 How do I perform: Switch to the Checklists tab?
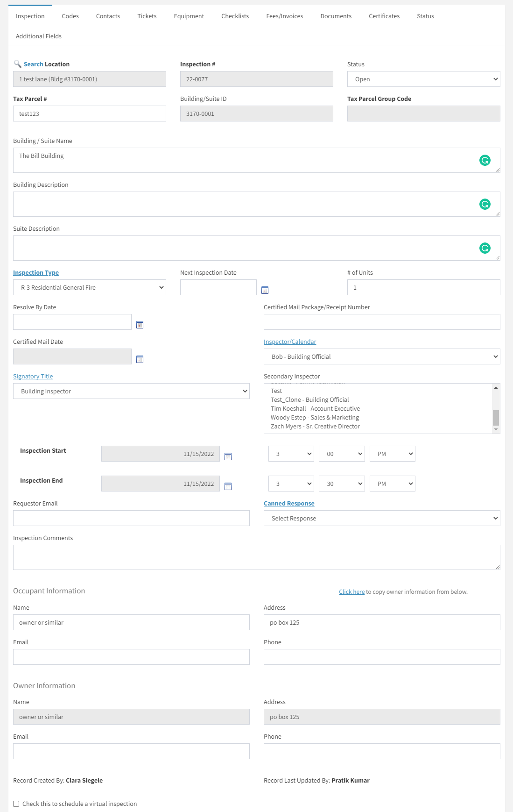235,16
